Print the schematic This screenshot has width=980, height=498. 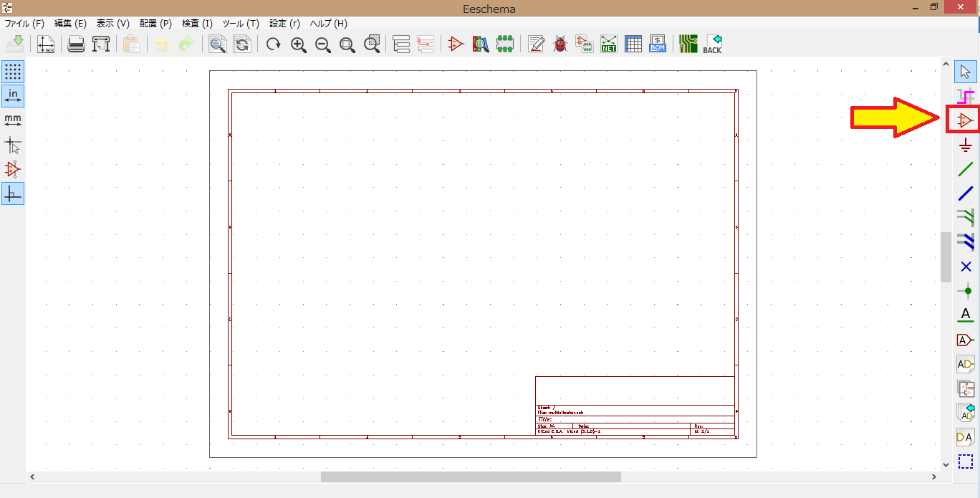click(x=77, y=44)
